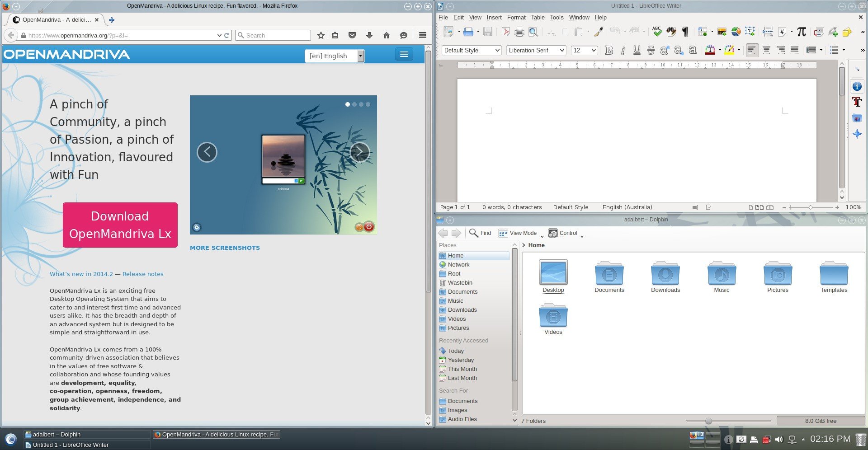Image resolution: width=868 pixels, height=450 pixels.
Task: Click the Print icon in Writer toolbar
Action: (519, 32)
